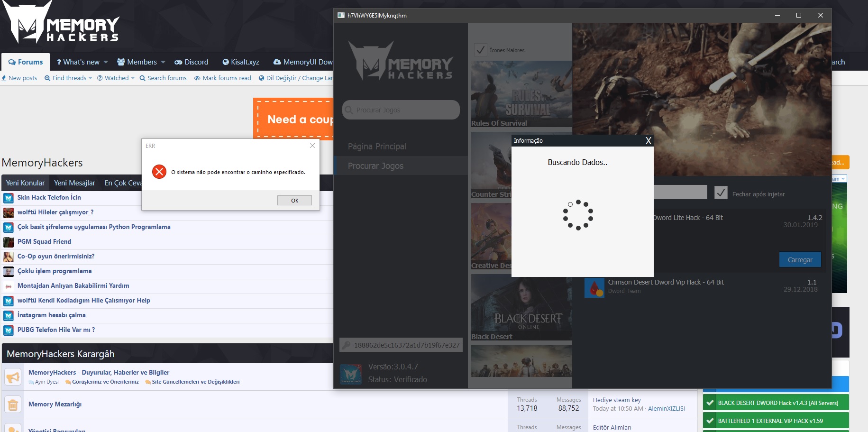Click the loader avatar beside Versão
This screenshot has height=432, width=868.
pyautogui.click(x=351, y=374)
